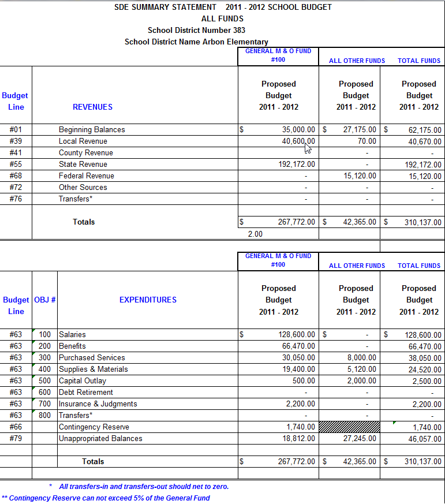Screen dimensions: 445x504
Task: Click the 40,670.00 Local Revenue total cell
Action: pos(413,141)
